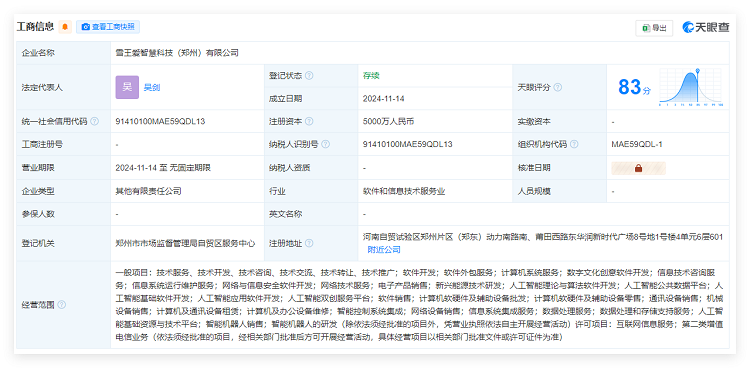Click industry 软件和信息技术服务业

[x=404, y=191]
